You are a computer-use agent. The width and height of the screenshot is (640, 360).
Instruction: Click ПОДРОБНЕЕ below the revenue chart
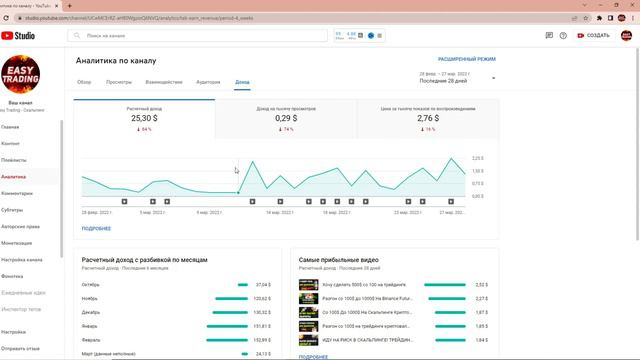tap(96, 229)
